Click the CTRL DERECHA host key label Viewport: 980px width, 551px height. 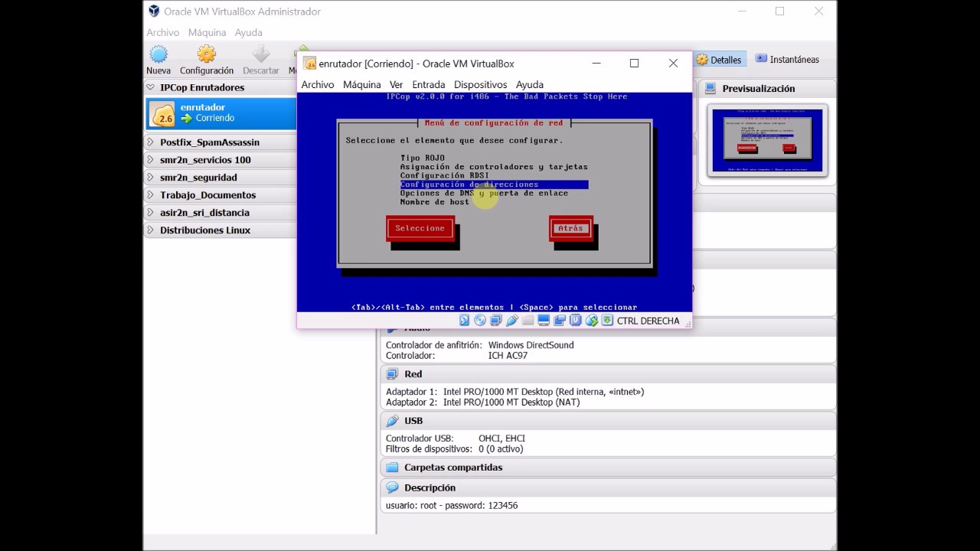648,321
